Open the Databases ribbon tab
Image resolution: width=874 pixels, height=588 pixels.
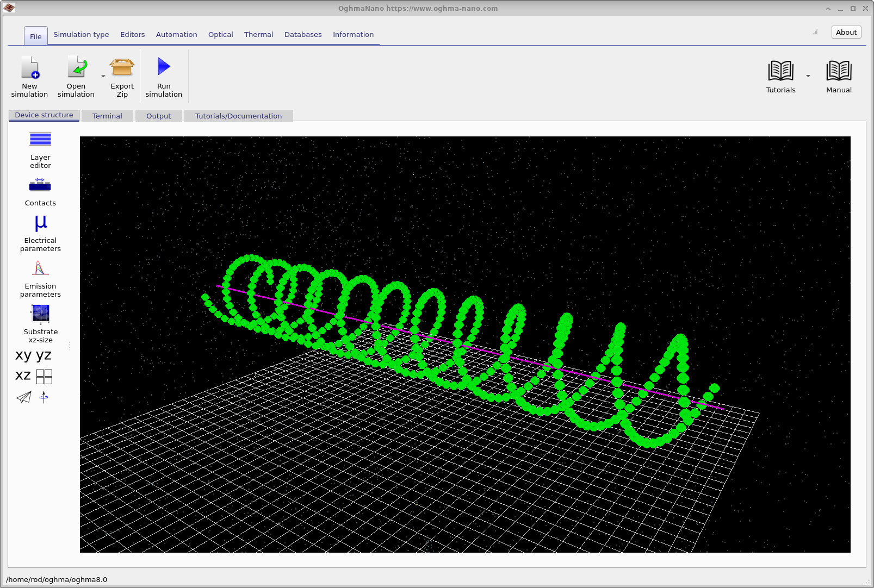click(x=303, y=34)
